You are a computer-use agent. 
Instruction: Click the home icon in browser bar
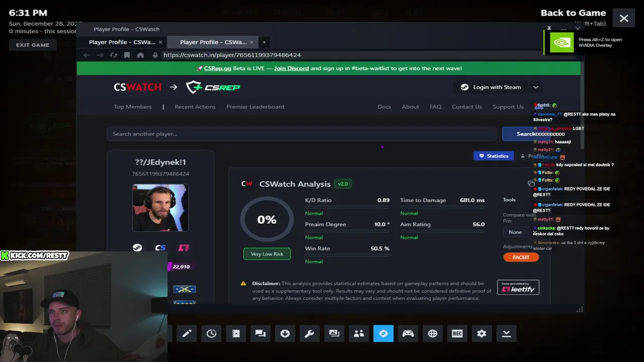[140, 55]
